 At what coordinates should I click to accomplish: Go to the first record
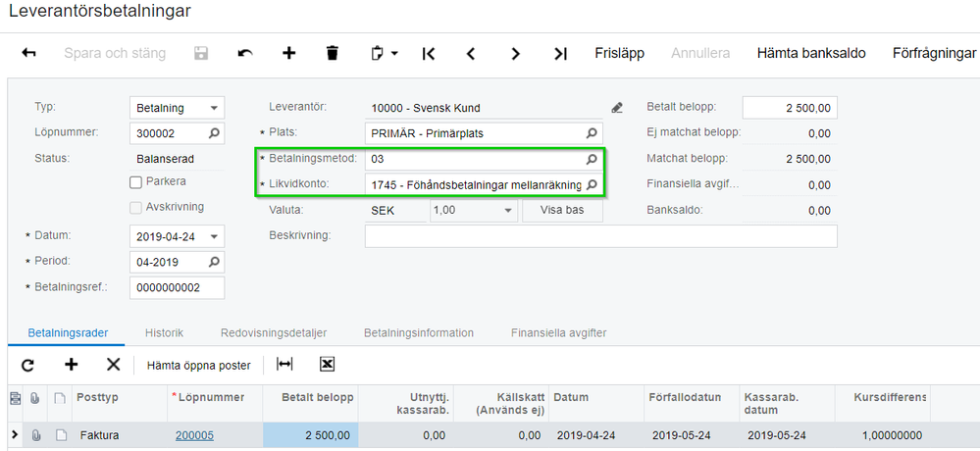[428, 54]
